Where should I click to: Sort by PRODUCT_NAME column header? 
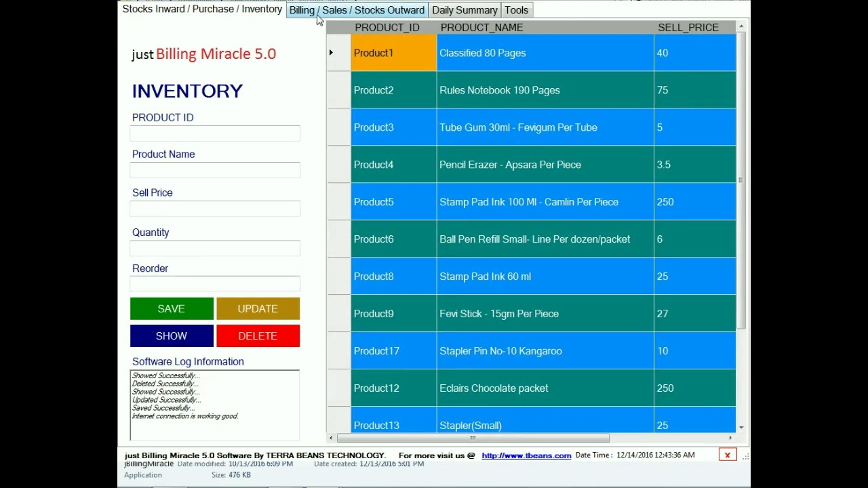[545, 27]
